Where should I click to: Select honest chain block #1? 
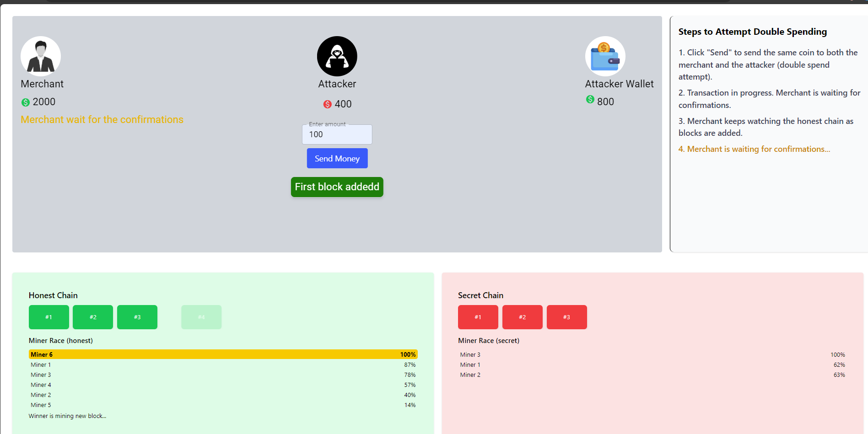pos(49,317)
